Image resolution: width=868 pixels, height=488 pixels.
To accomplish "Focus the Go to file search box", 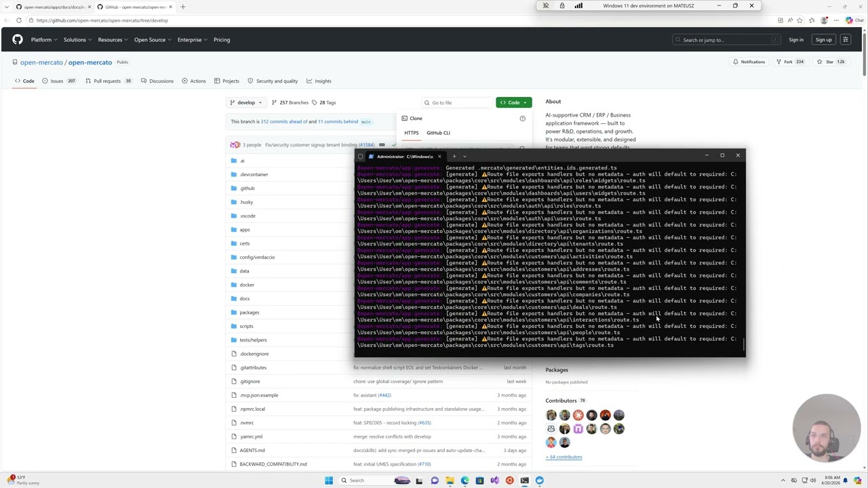I will pos(456,102).
